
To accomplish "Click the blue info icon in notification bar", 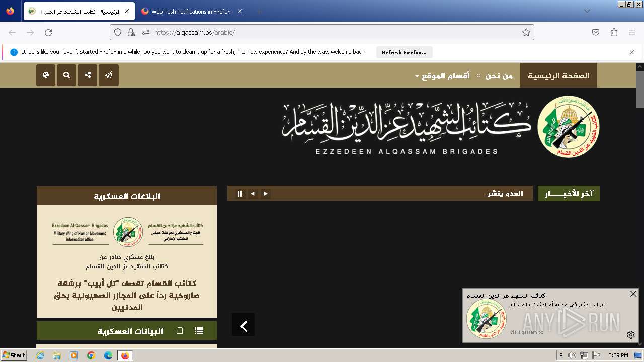I will (14, 52).
